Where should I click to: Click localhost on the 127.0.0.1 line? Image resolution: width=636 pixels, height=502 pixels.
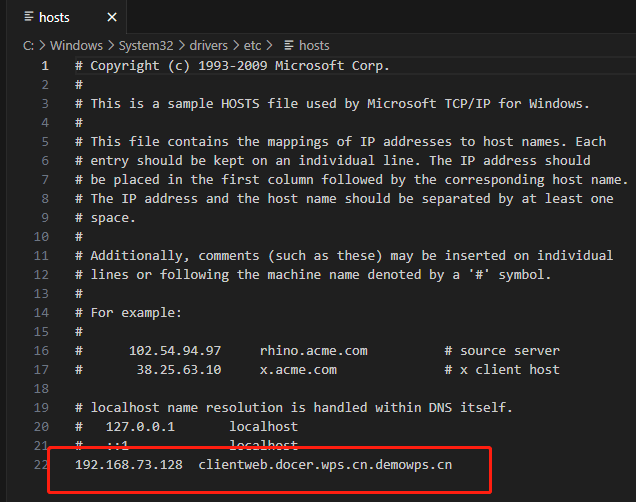(263, 427)
